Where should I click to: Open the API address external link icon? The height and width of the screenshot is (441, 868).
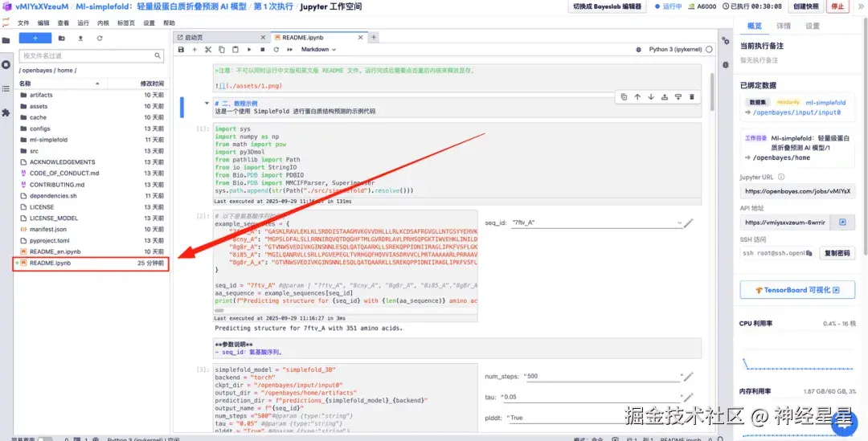coord(842,223)
